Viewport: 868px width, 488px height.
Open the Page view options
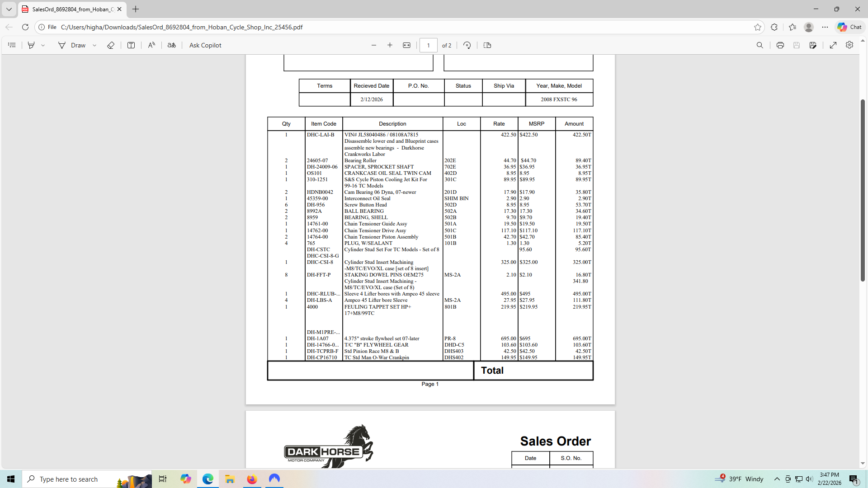click(x=487, y=45)
